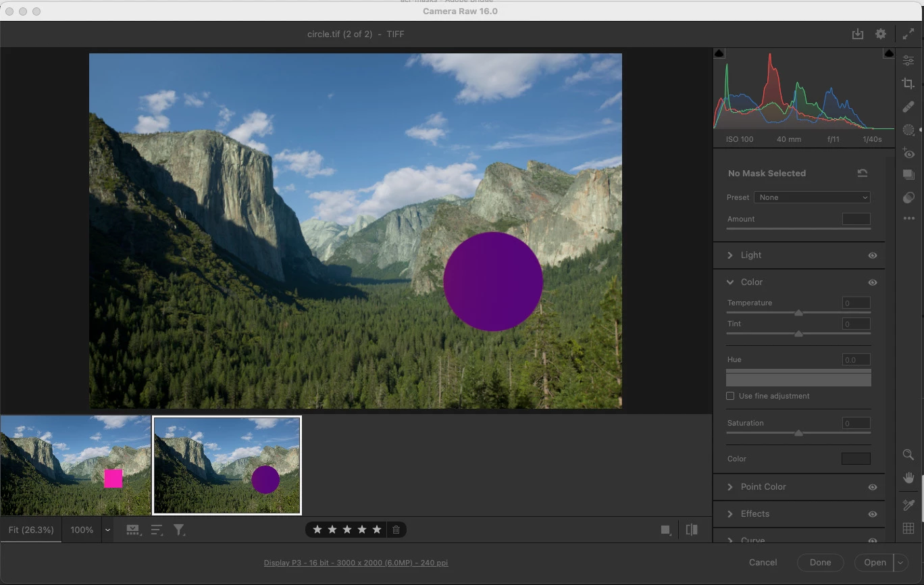Click the Temperature slider handle
The height and width of the screenshot is (585, 924).
coord(798,313)
